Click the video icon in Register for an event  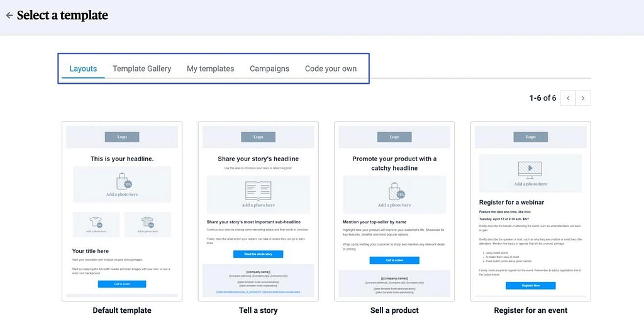click(530, 170)
